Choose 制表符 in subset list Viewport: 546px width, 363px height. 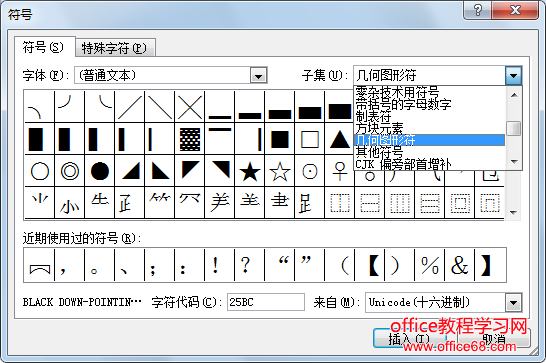pyautogui.click(x=429, y=116)
